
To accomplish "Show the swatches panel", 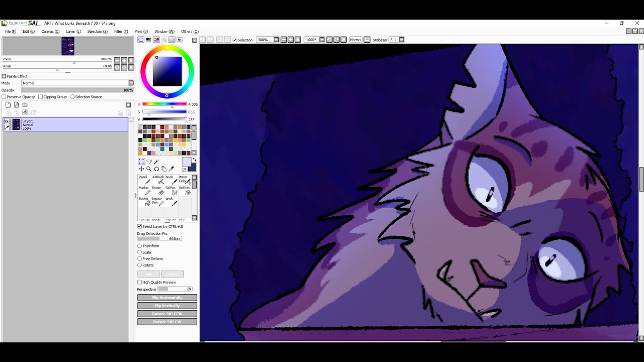I will pyautogui.click(x=172, y=40).
